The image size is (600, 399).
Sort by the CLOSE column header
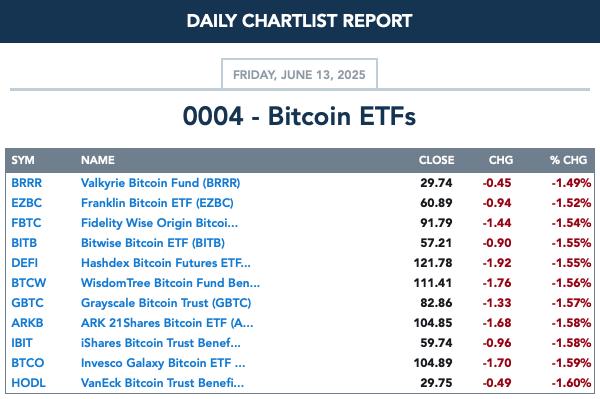[x=436, y=160]
